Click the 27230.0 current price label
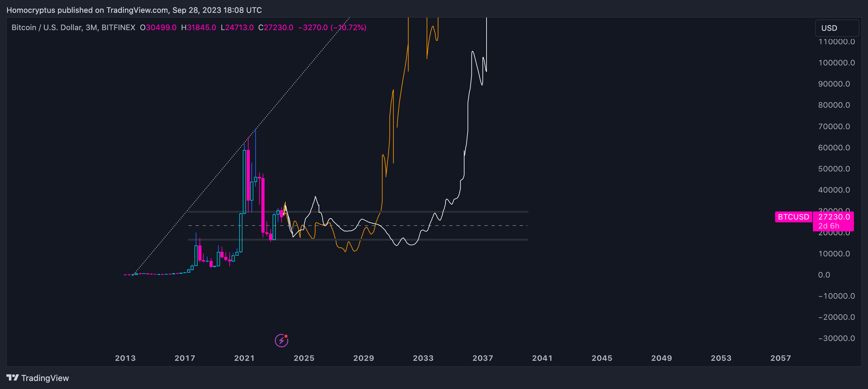 pos(834,217)
